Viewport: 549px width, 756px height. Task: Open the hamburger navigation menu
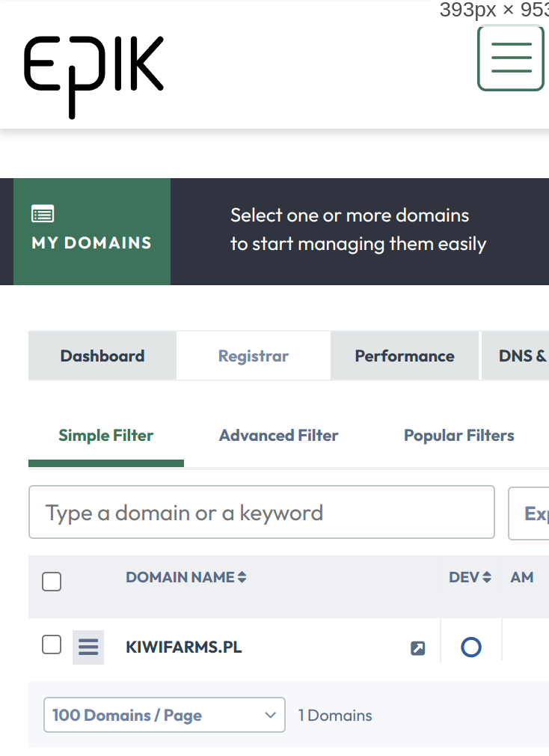tap(510, 58)
